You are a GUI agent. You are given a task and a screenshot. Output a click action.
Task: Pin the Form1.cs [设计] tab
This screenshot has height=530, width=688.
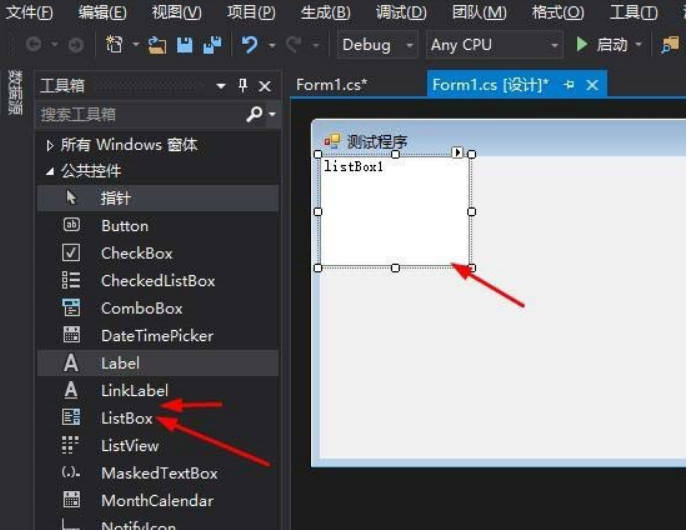click(x=569, y=84)
